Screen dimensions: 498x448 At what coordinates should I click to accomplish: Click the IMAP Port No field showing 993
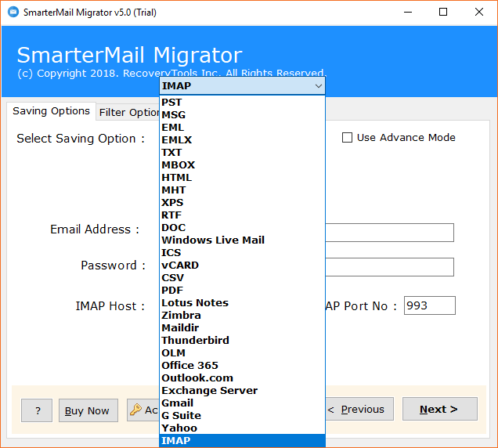tap(429, 305)
